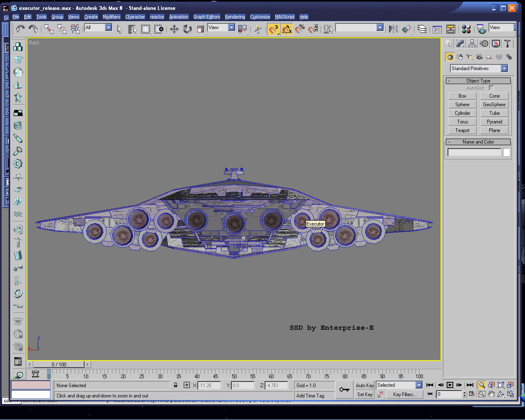This screenshot has width=525, height=420.
Task: Click reactor Spring coil icon
Action: [x=18, y=126]
